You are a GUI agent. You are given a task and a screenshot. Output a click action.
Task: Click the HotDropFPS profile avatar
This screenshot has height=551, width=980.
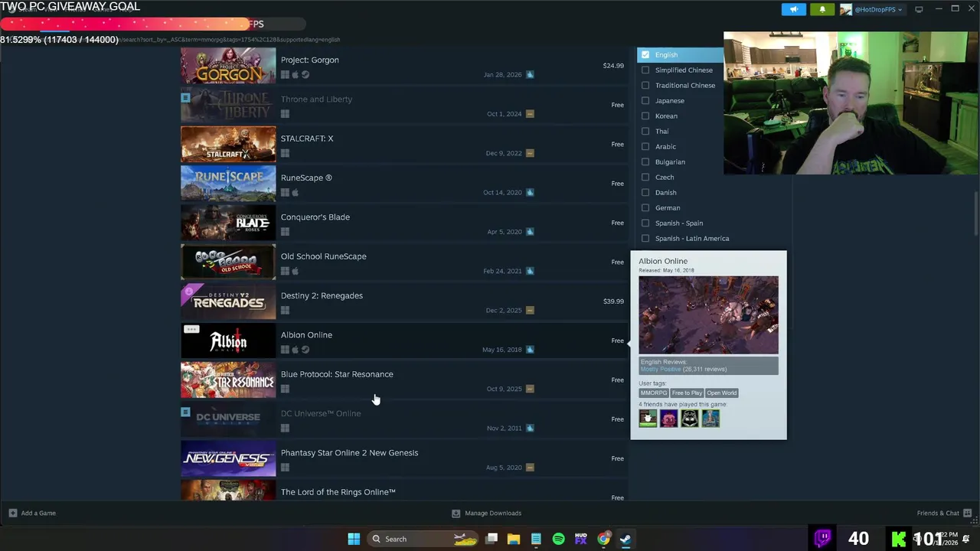click(x=845, y=9)
